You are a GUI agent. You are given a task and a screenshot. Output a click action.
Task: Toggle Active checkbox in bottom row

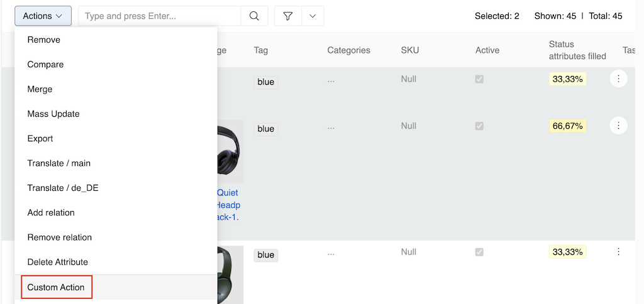479,252
